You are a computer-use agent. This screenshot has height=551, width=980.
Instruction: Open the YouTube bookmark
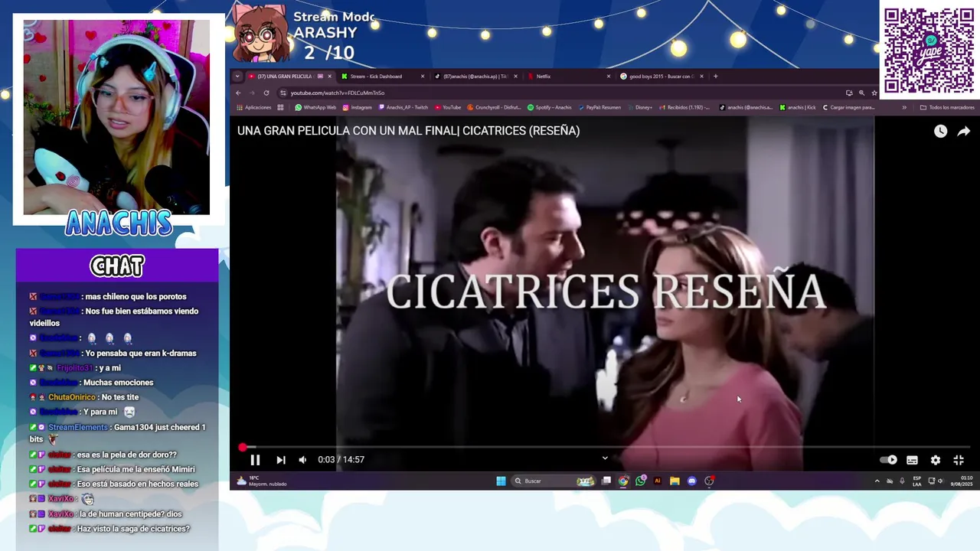tap(448, 108)
